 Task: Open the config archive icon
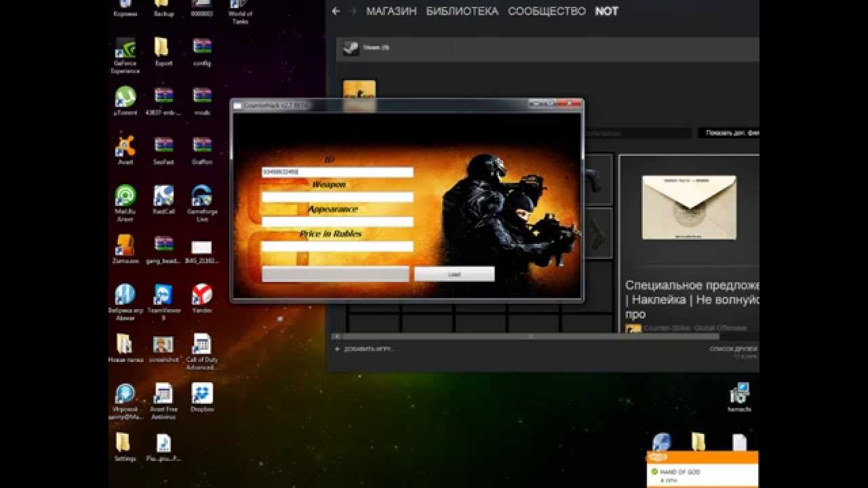coord(202,52)
